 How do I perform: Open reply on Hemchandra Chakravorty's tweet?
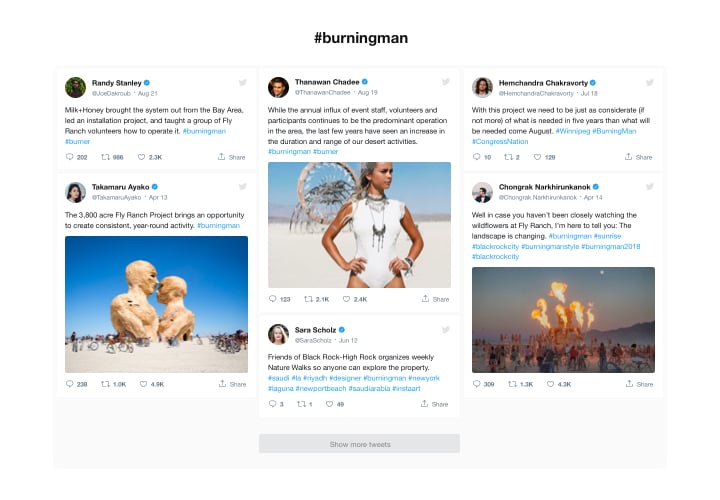(476, 157)
